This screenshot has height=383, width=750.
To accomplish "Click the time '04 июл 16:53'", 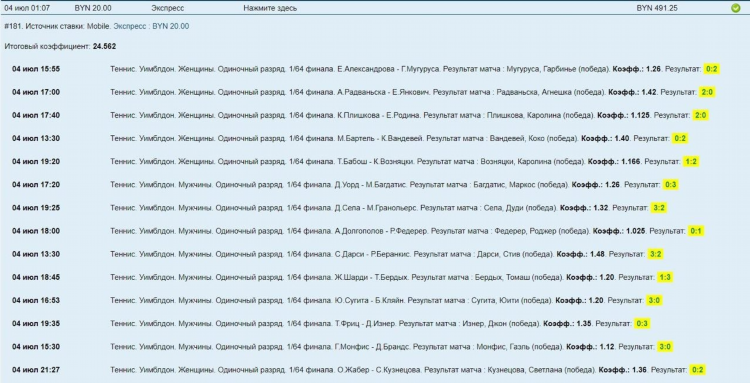I will pyautogui.click(x=36, y=300).
